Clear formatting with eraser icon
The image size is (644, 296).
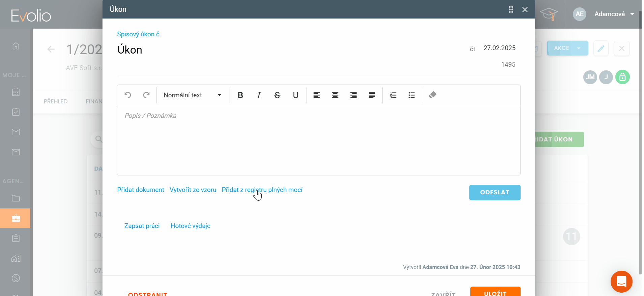pyautogui.click(x=433, y=95)
